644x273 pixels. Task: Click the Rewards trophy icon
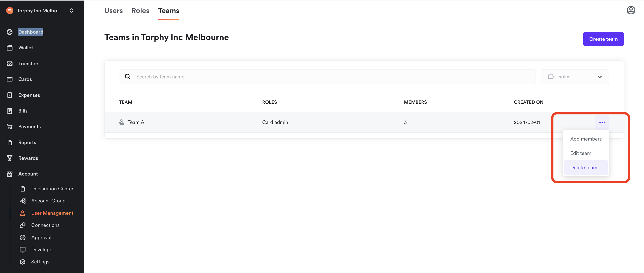pos(9,158)
